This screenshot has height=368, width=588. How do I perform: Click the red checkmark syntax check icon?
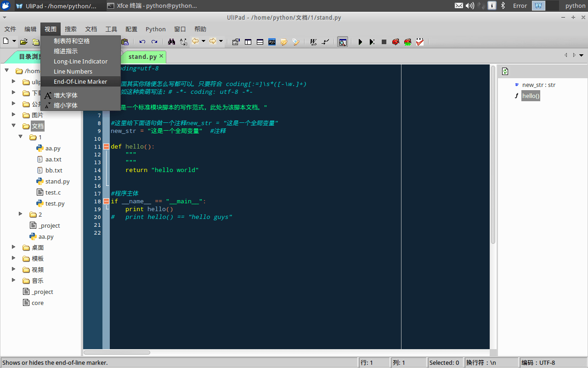[x=420, y=42]
